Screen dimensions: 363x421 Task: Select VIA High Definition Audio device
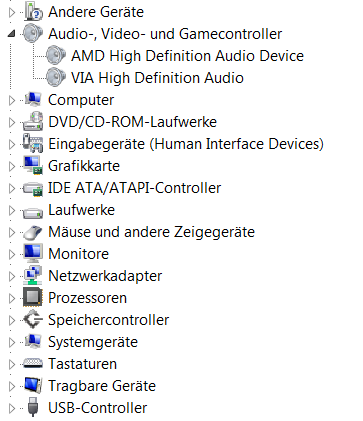click(x=157, y=78)
